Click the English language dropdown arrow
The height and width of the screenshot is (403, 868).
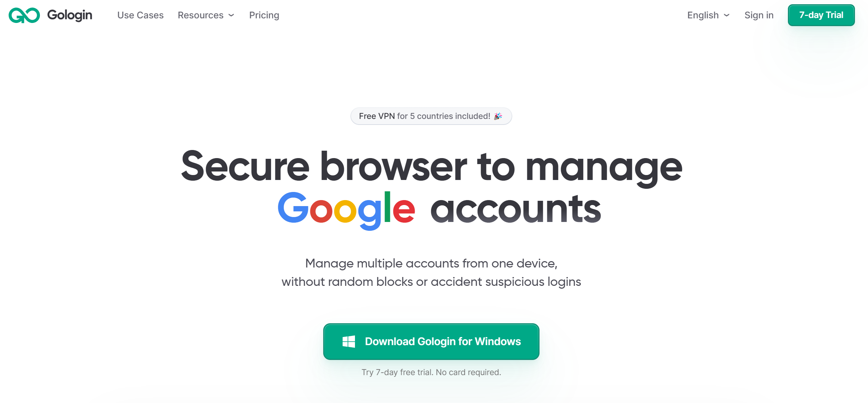[726, 15]
